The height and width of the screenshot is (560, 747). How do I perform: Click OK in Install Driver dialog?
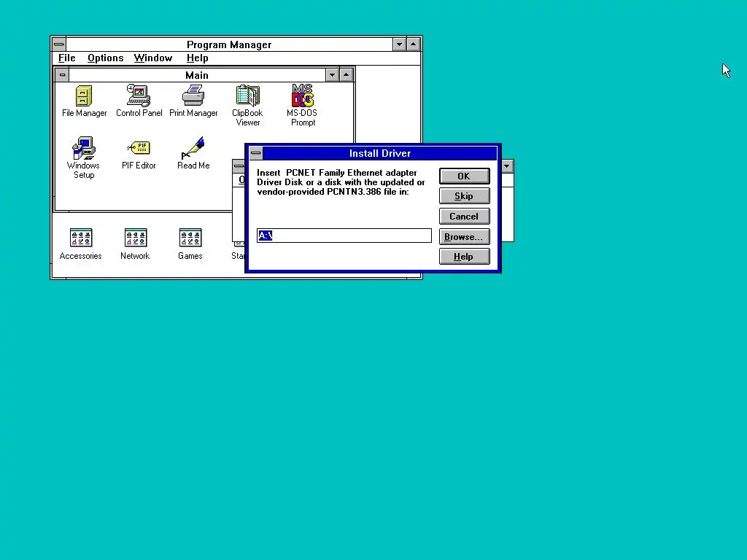(464, 176)
